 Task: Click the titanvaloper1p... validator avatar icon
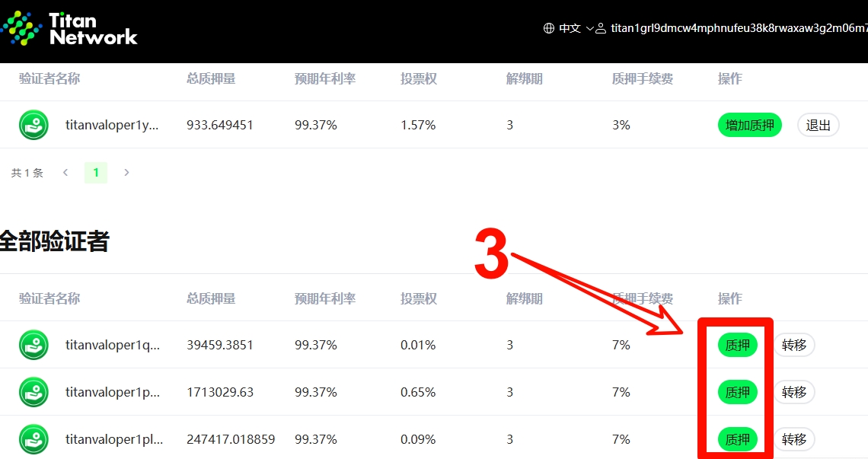[x=34, y=392]
